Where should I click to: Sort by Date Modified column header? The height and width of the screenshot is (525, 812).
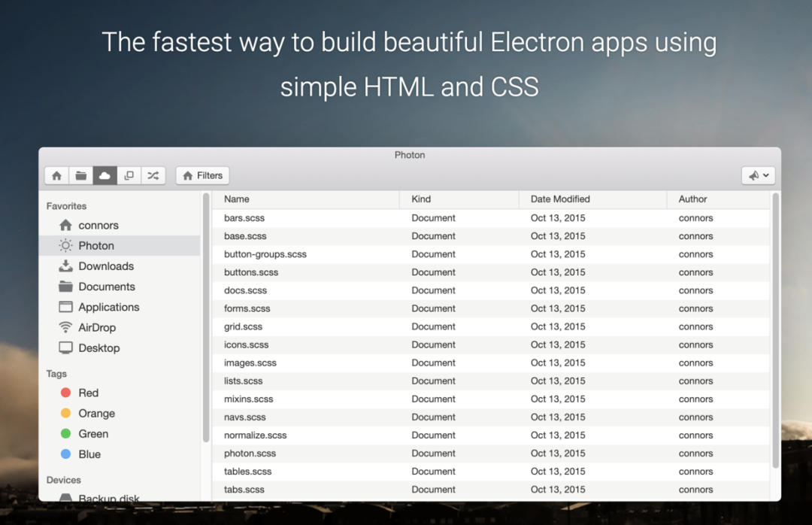click(592, 199)
